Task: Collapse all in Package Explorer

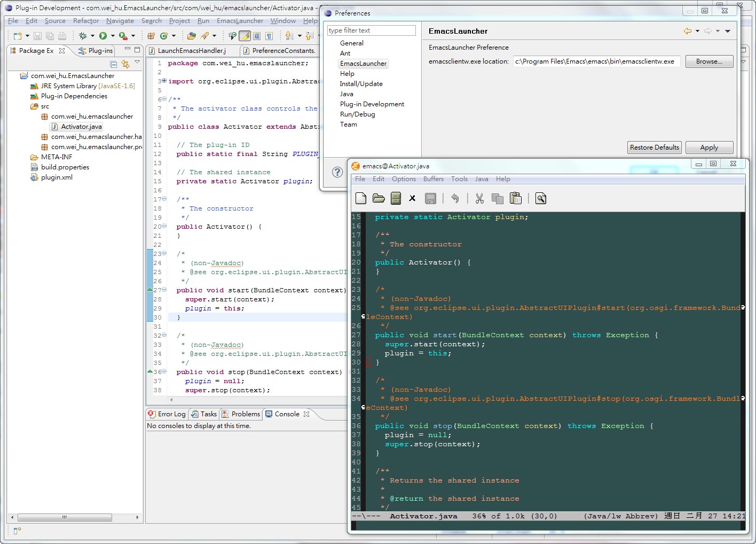Action: (113, 64)
